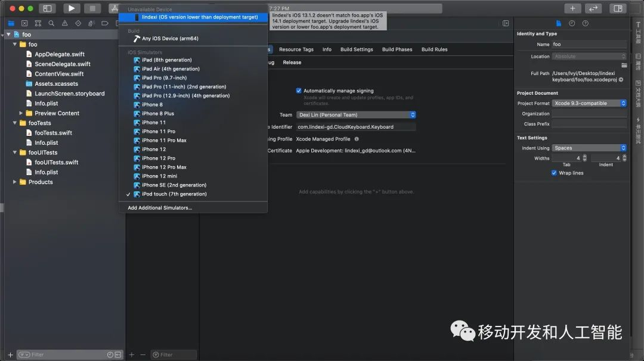Run the project with the Play button

[71, 8]
